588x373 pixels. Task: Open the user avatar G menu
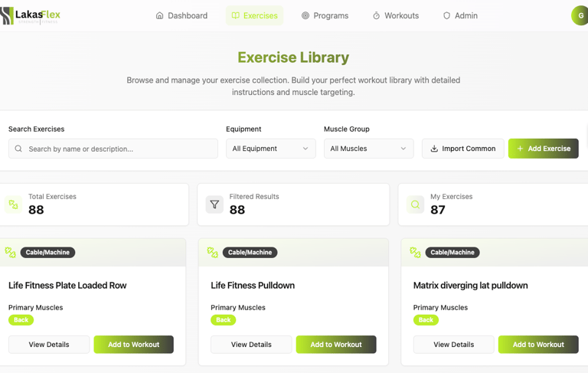coord(580,16)
